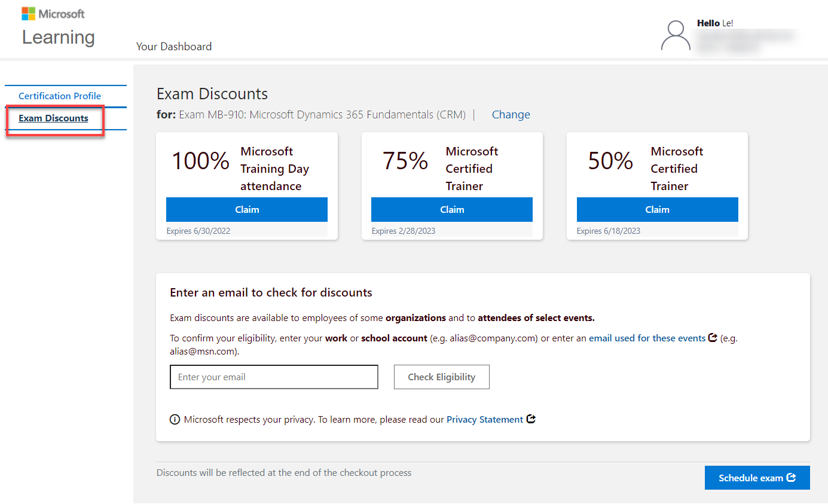Open the Privacy Statement link

484,419
